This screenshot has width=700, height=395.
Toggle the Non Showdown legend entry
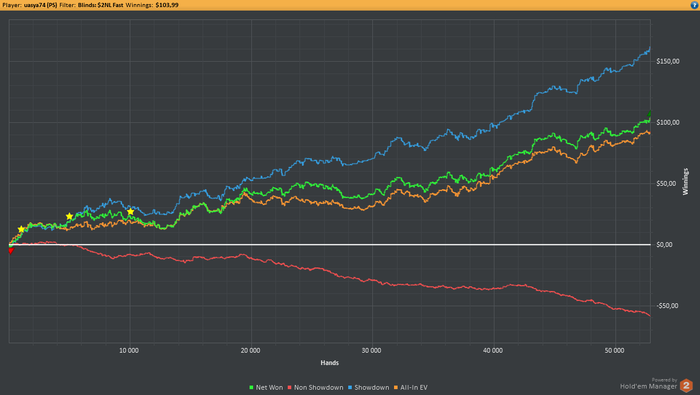point(315,387)
